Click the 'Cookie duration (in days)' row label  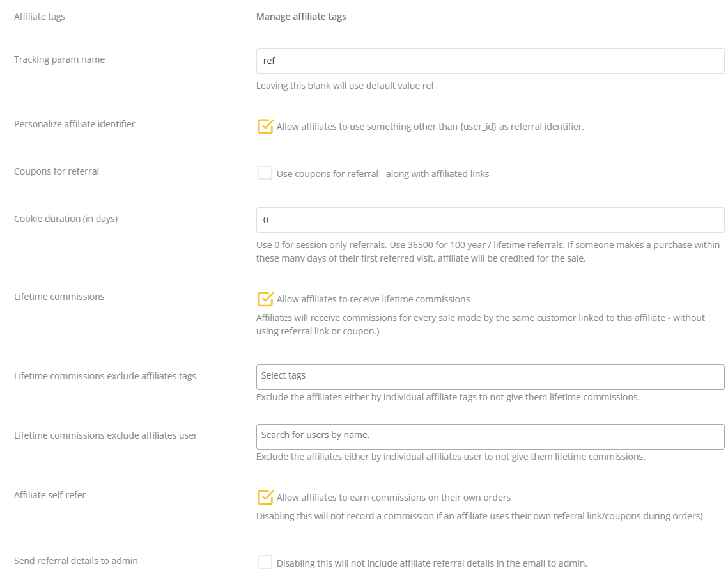coord(66,219)
